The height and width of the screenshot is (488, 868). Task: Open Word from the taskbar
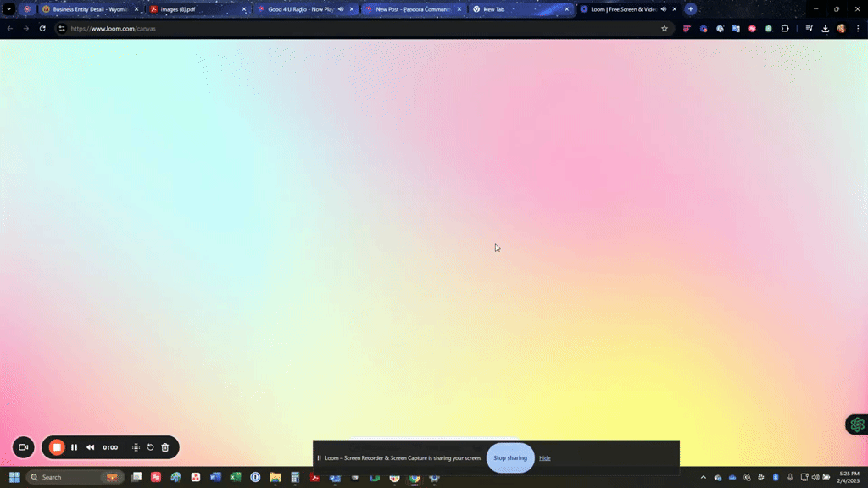pos(215,477)
